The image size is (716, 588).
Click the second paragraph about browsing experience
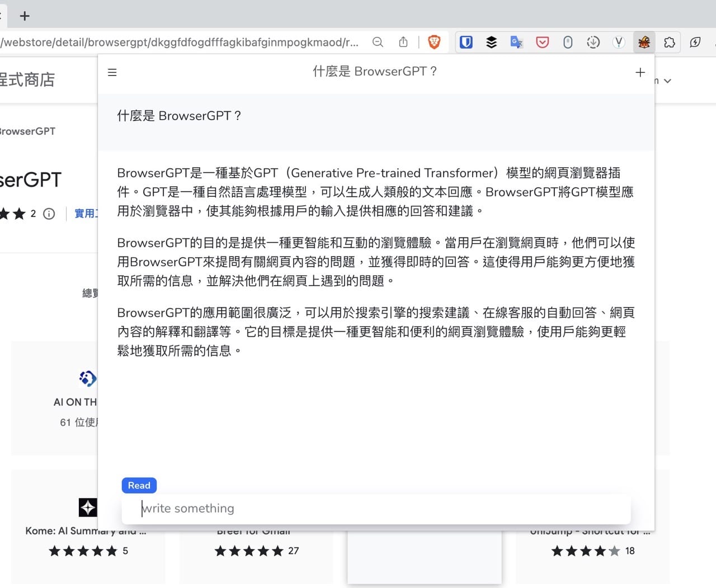(x=375, y=262)
